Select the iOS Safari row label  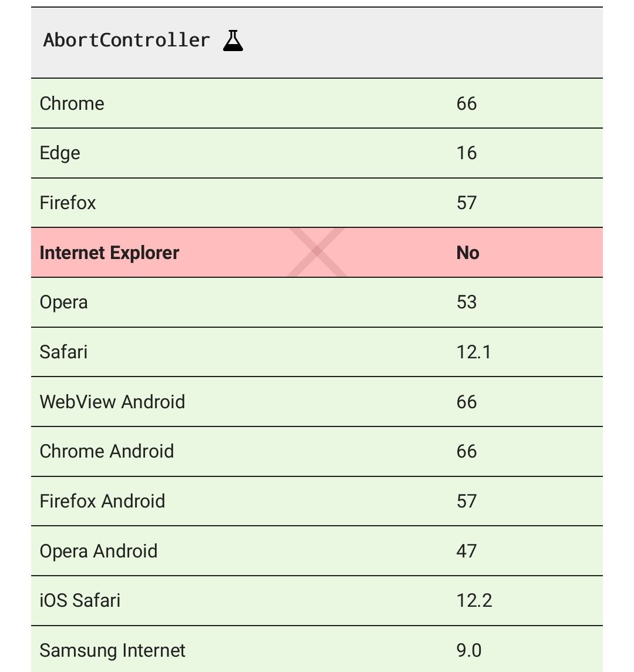pos(80,600)
